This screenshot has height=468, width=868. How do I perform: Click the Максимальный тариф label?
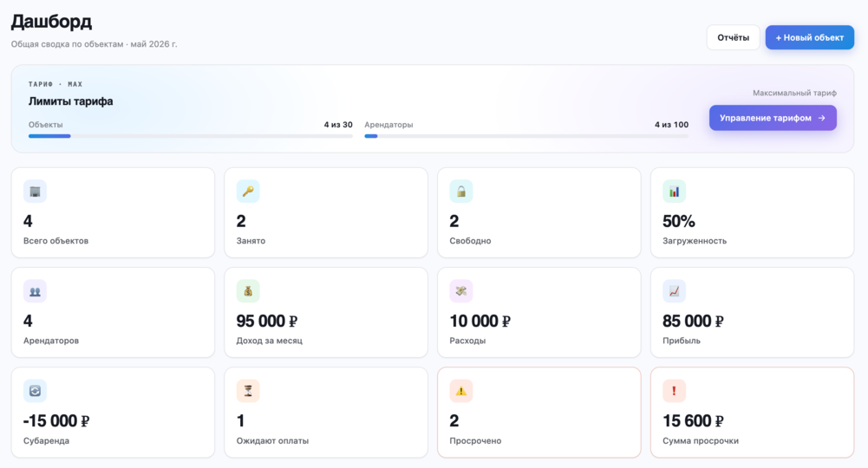pyautogui.click(x=794, y=93)
